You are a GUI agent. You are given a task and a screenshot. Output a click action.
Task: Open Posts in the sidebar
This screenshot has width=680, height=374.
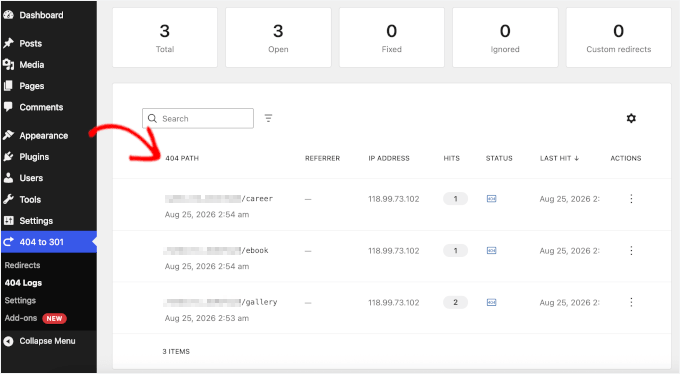point(30,43)
